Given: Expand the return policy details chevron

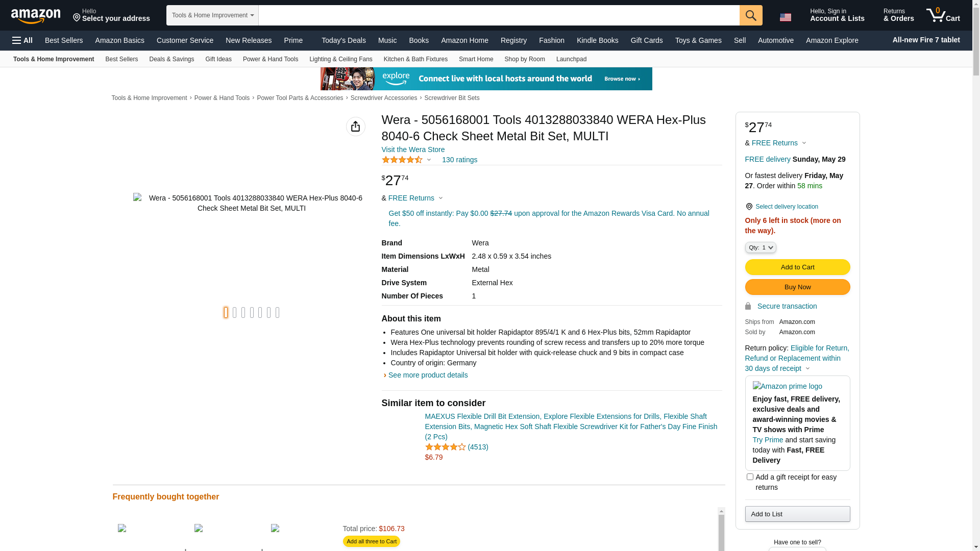Looking at the screenshot, I should coord(807,368).
